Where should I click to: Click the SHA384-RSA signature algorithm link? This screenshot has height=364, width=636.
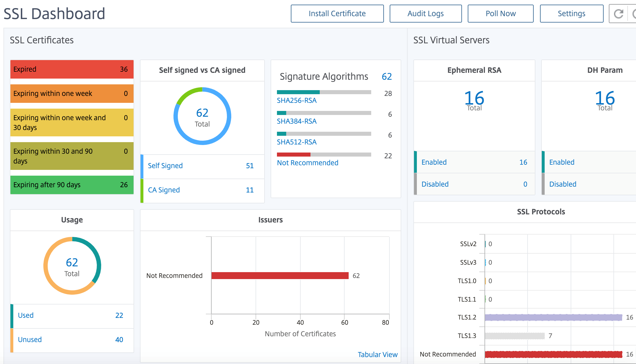pyautogui.click(x=297, y=121)
